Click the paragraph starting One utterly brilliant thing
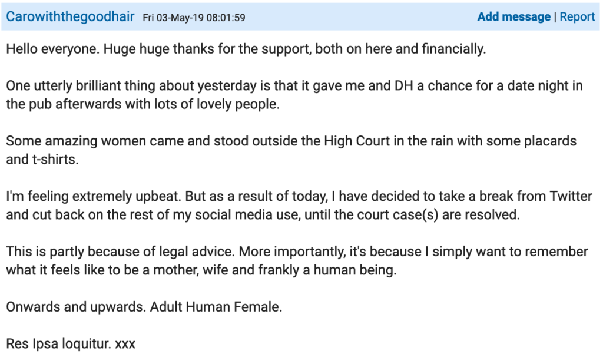Image resolution: width=603 pixels, height=364 pixels. (x=294, y=95)
